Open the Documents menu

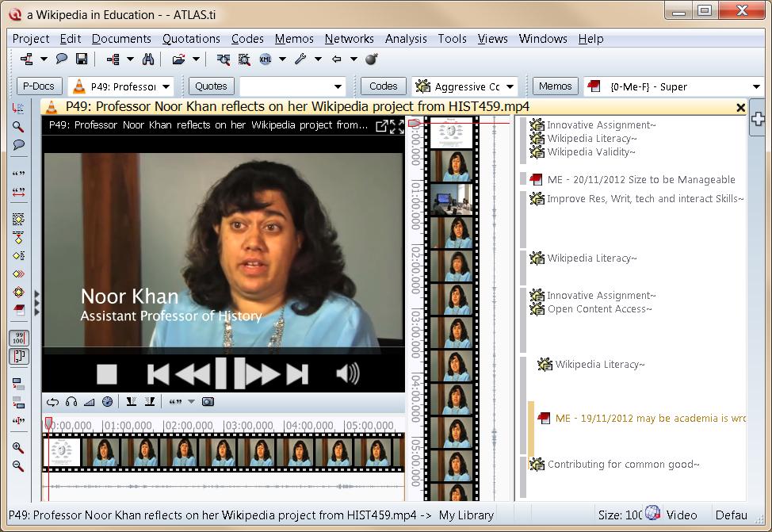coord(121,38)
